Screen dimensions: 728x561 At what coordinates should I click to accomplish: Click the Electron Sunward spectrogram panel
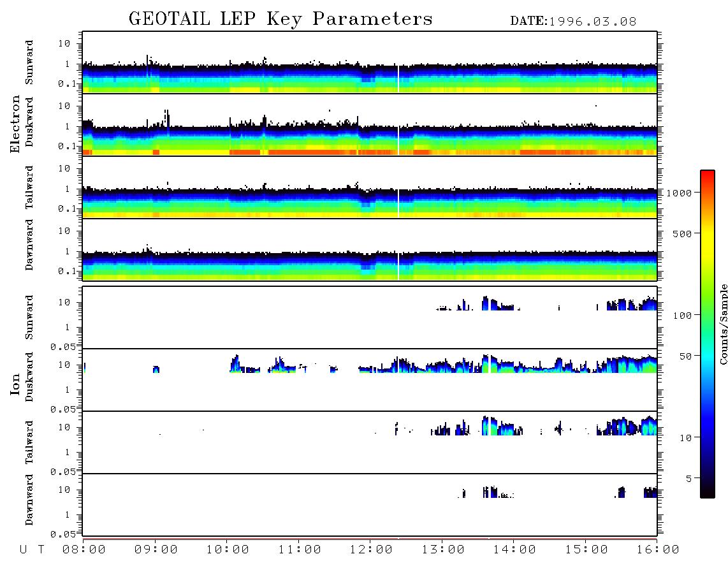tap(370, 62)
